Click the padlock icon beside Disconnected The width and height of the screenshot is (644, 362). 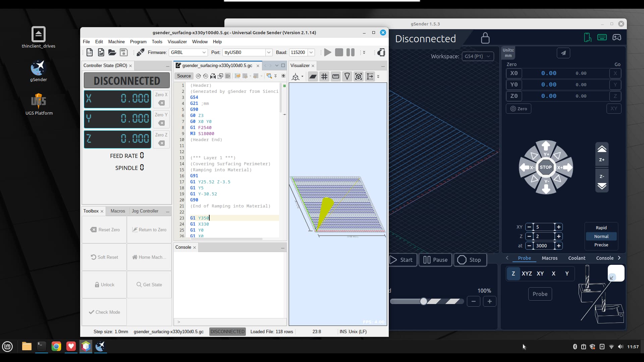[x=485, y=38]
